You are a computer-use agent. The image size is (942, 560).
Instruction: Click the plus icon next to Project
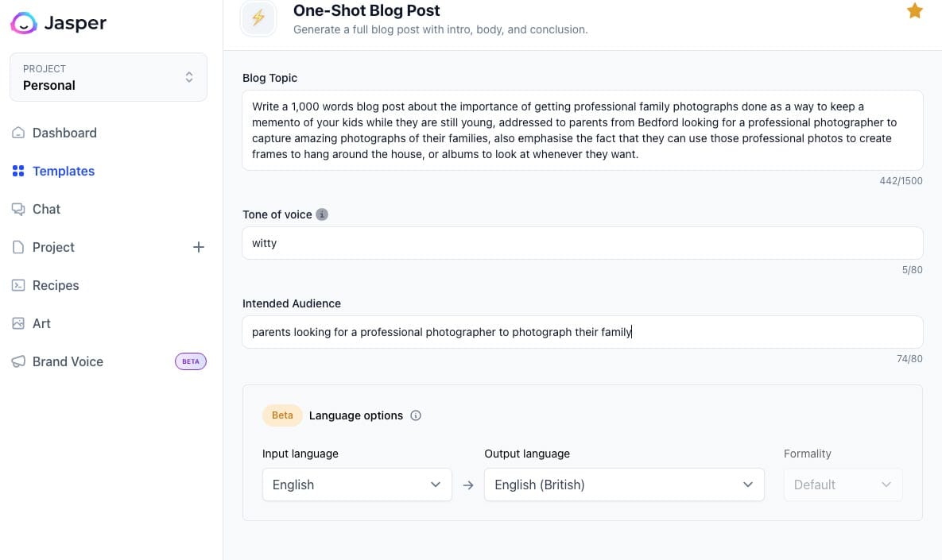click(x=199, y=247)
